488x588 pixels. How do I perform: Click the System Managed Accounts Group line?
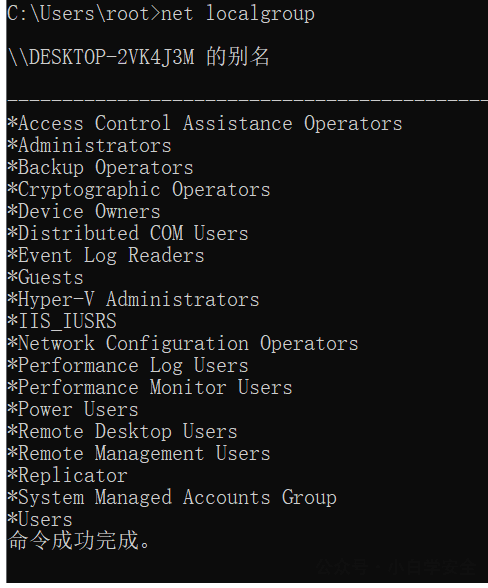[x=172, y=498]
